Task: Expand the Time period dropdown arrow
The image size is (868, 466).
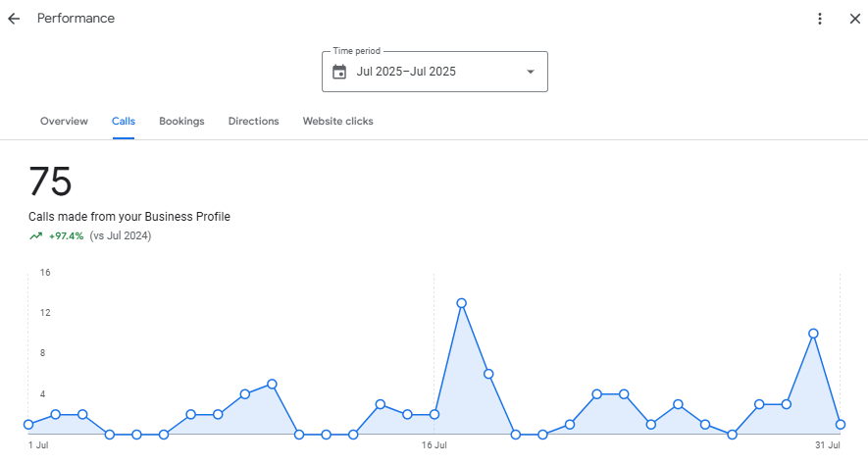Action: pos(531,72)
